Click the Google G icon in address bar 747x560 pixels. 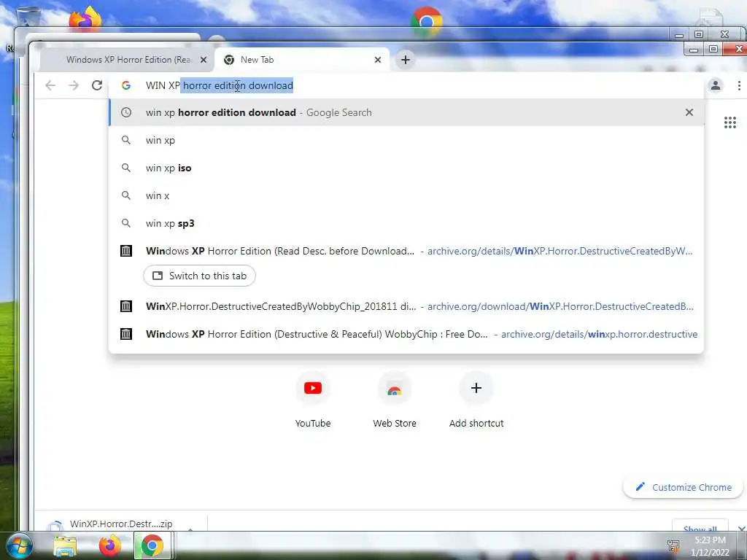click(126, 85)
